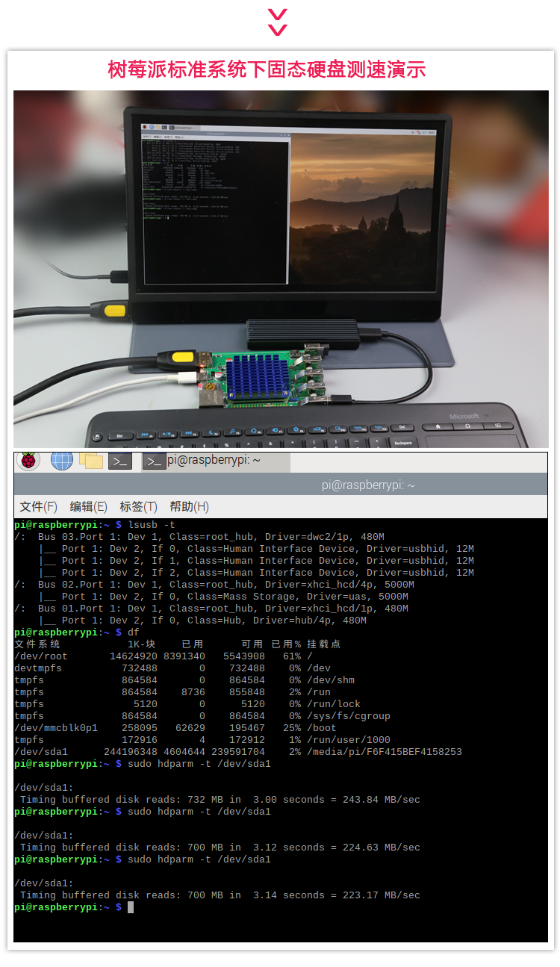Image resolution: width=560 pixels, height=967 pixels.
Task: Click the terminal cursor at last prompt
Action: [131, 907]
